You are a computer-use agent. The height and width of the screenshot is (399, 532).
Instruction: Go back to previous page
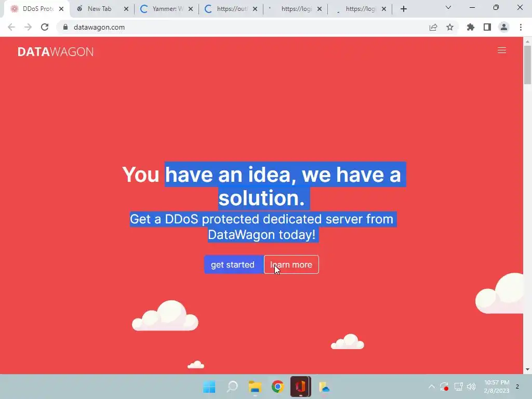coord(11,27)
